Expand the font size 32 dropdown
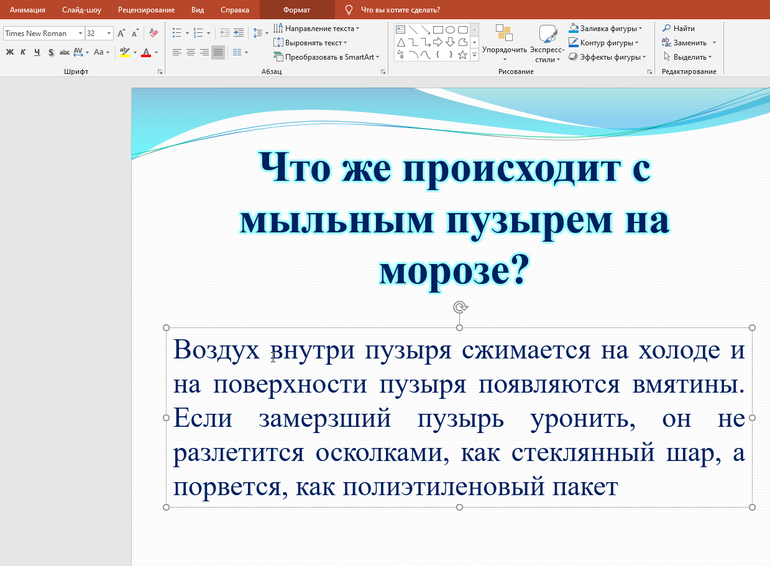770x566 pixels. tap(107, 33)
